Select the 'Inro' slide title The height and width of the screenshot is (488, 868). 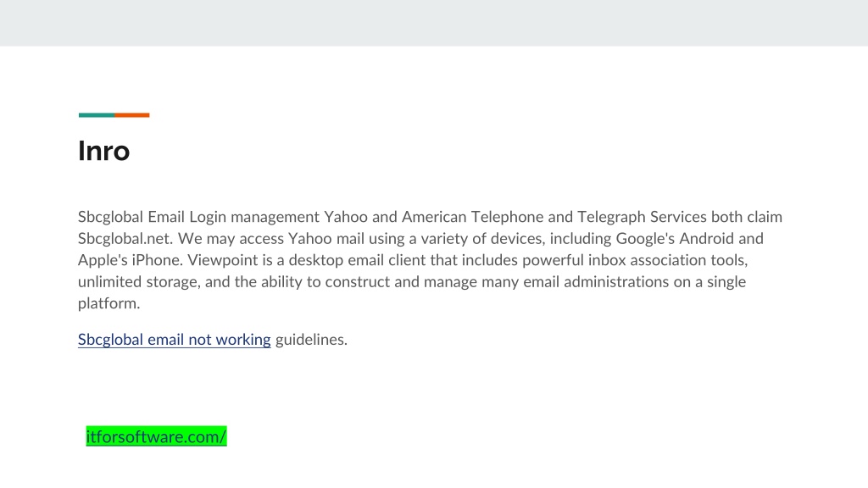(x=104, y=151)
